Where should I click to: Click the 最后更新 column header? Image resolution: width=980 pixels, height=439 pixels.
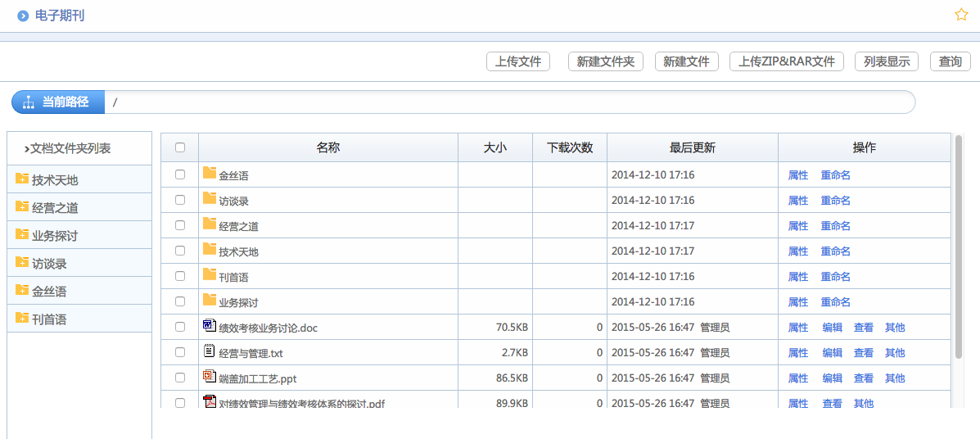(x=692, y=147)
